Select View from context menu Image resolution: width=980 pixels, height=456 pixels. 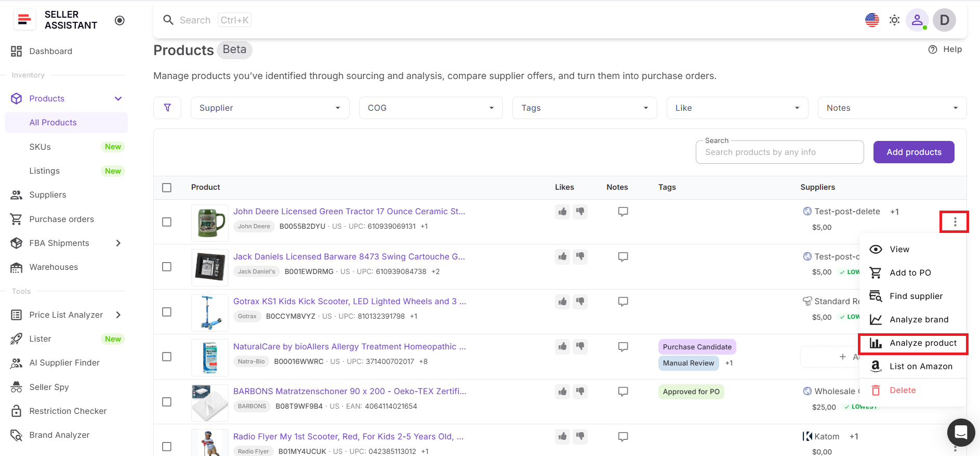(912, 249)
